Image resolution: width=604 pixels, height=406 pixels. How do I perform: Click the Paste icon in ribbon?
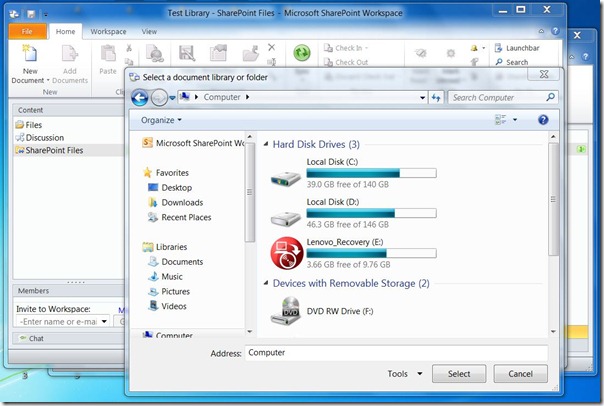(x=108, y=53)
